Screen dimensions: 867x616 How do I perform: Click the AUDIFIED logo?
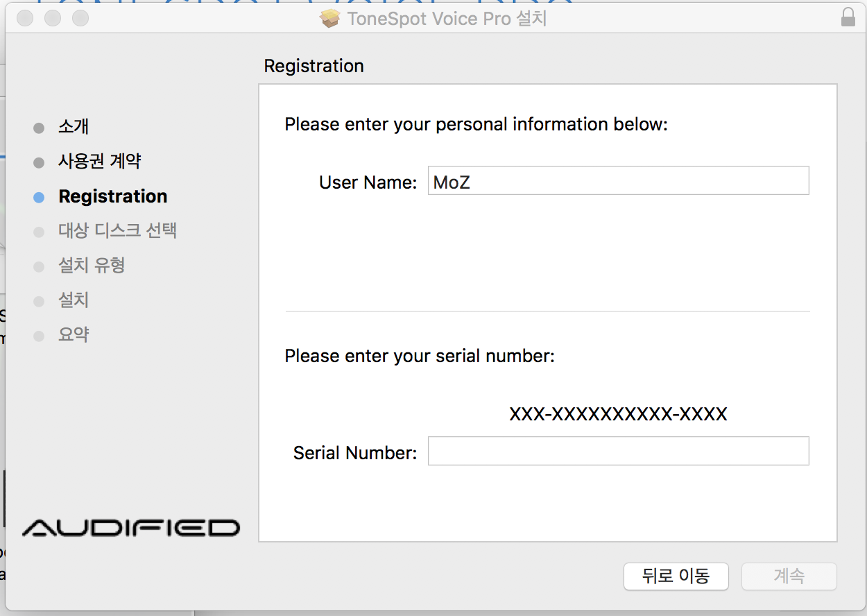130,528
